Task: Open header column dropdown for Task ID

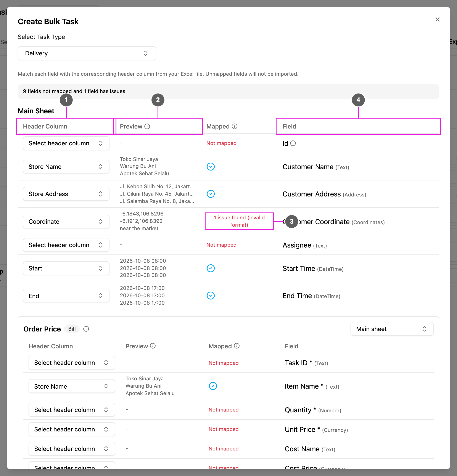Action: [72, 363]
